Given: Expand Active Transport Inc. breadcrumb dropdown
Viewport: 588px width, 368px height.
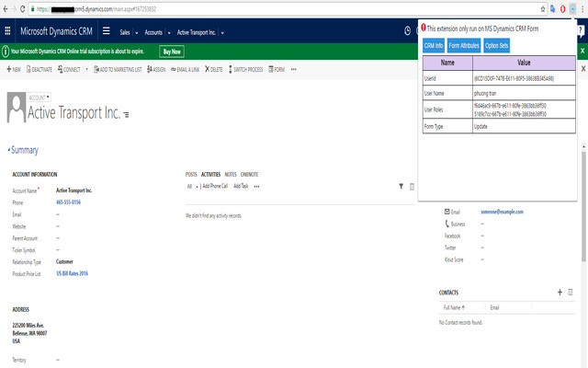Looking at the screenshot, I should (x=222, y=33).
